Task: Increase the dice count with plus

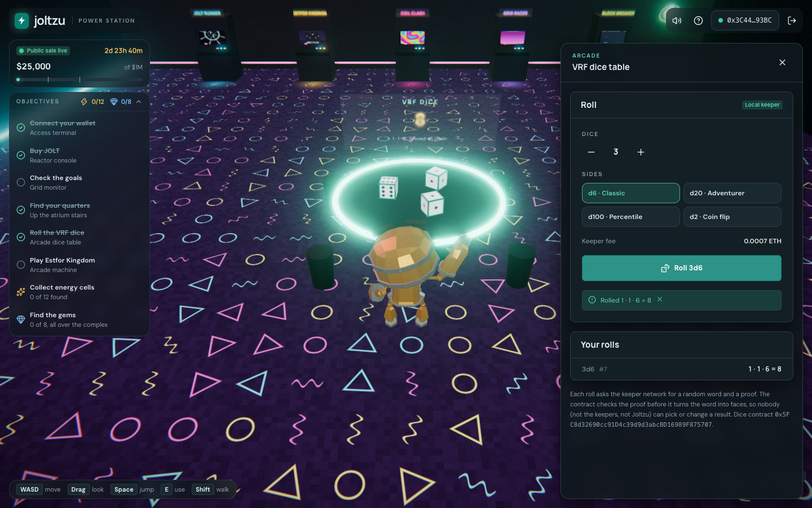Action: coord(641,152)
